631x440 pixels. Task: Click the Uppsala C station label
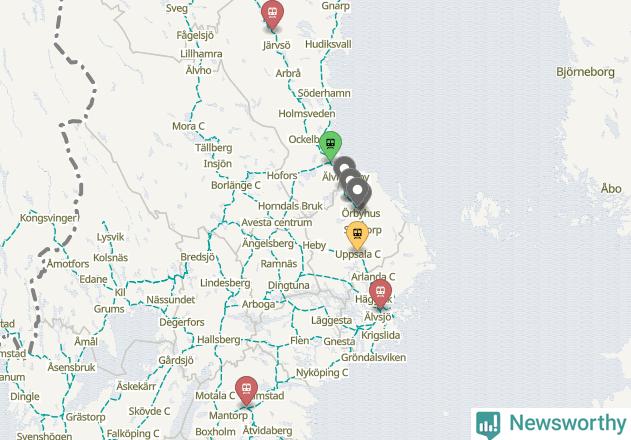pos(358,254)
